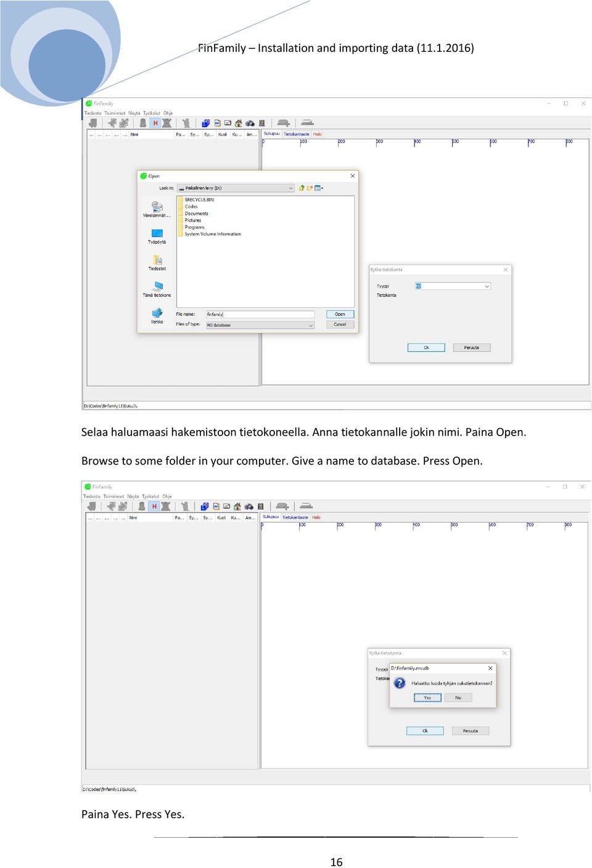
Task: Open Tiedosto menu in first screenshot
Action: (92, 114)
